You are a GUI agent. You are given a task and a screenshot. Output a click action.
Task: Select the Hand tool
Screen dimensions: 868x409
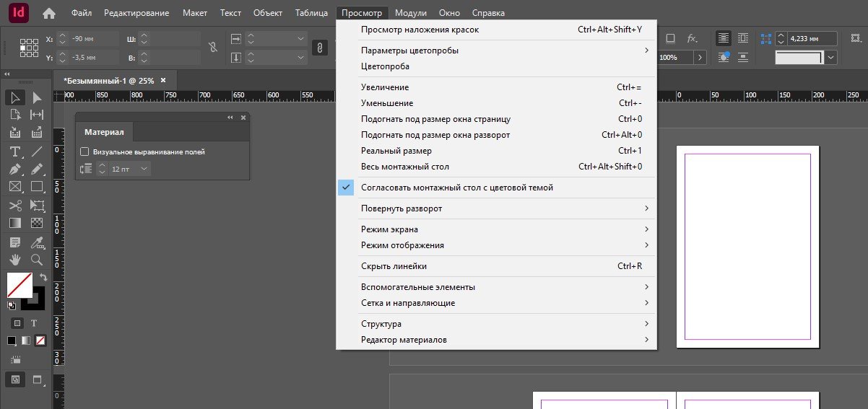pos(15,260)
